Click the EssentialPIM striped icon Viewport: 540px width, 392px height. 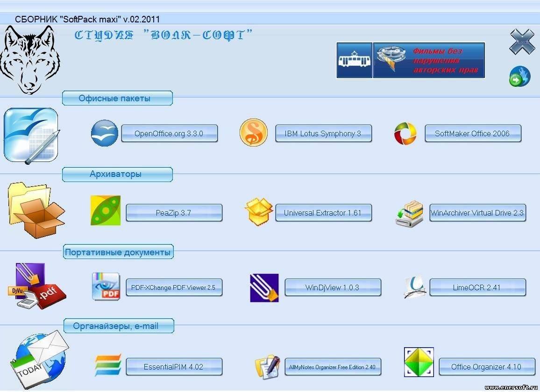tap(108, 365)
